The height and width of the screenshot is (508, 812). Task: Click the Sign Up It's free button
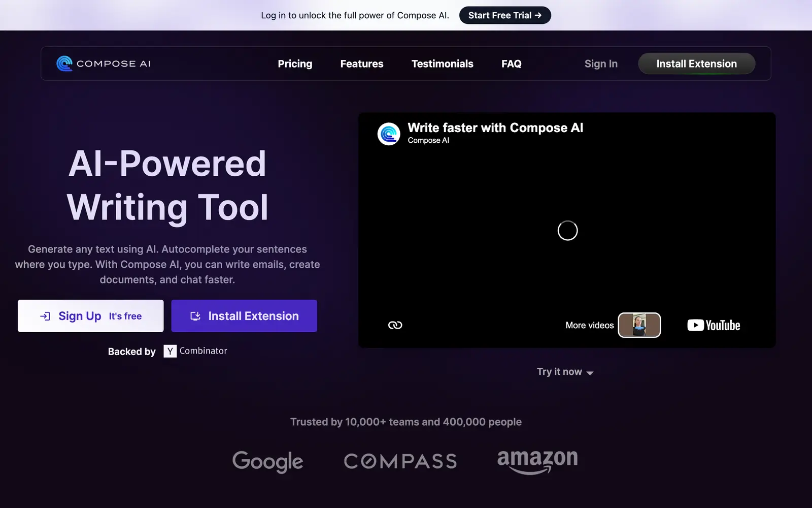[x=91, y=316]
